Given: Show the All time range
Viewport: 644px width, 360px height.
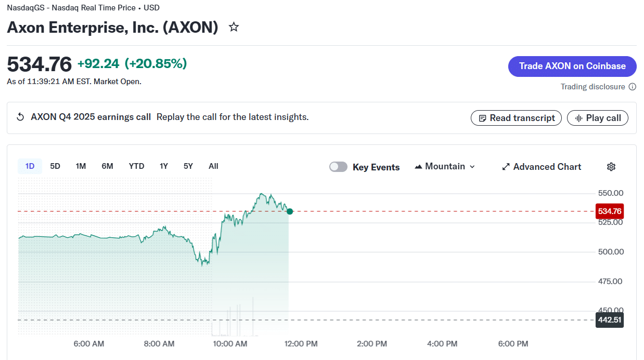Looking at the screenshot, I should coord(213,166).
